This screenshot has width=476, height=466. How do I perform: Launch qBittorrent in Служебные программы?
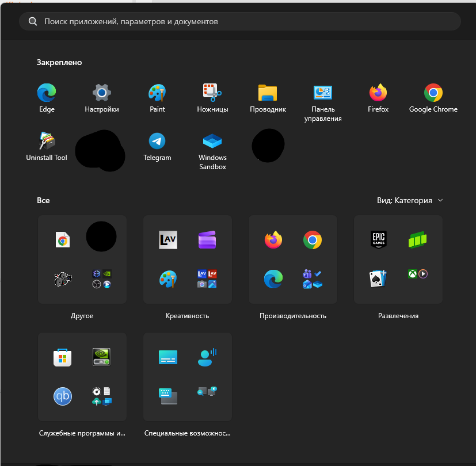tap(63, 396)
